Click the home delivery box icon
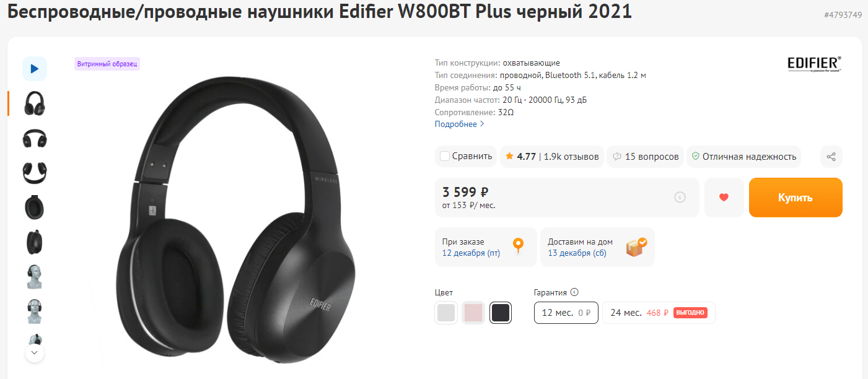This screenshot has width=868, height=379. 636,246
